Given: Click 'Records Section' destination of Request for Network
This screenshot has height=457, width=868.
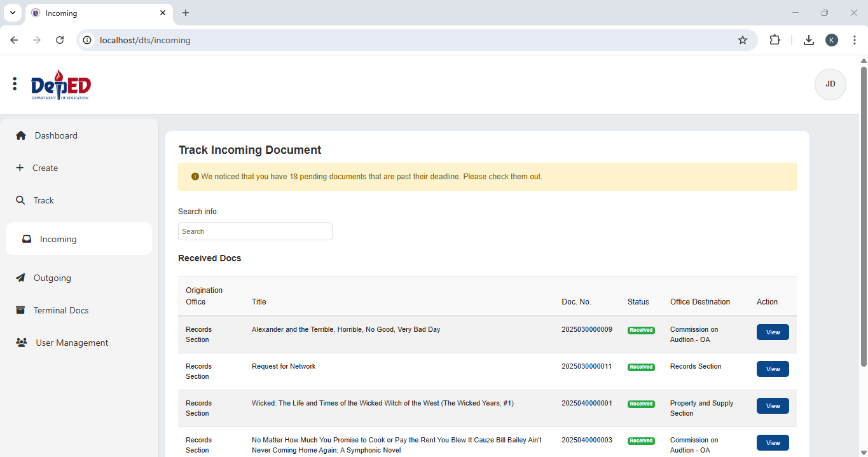Looking at the screenshot, I should (696, 366).
